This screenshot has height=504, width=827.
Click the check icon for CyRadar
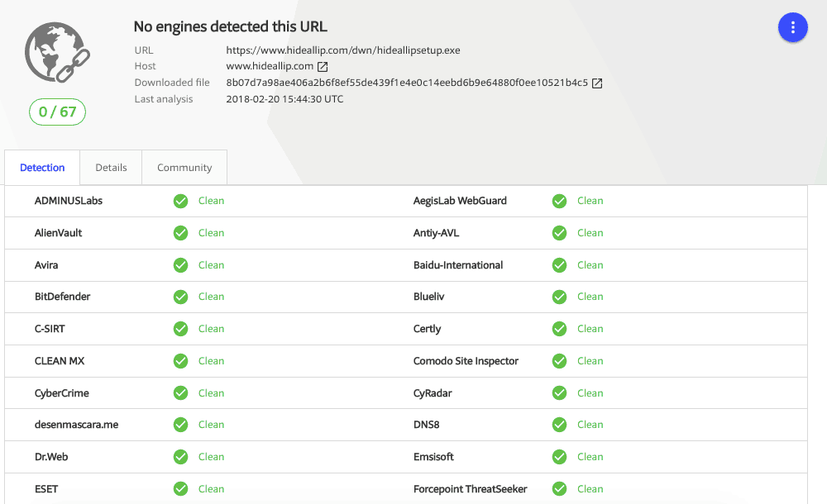pos(560,393)
